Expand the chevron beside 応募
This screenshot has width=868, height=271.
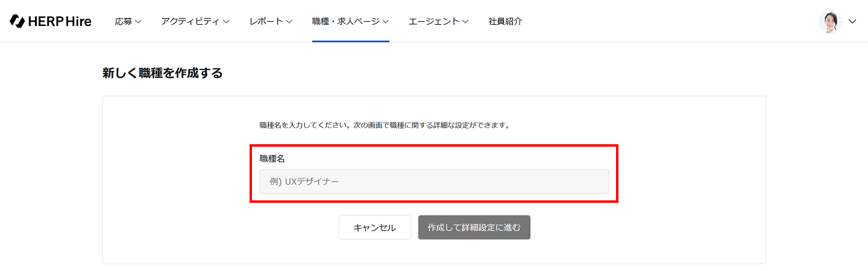(x=138, y=21)
